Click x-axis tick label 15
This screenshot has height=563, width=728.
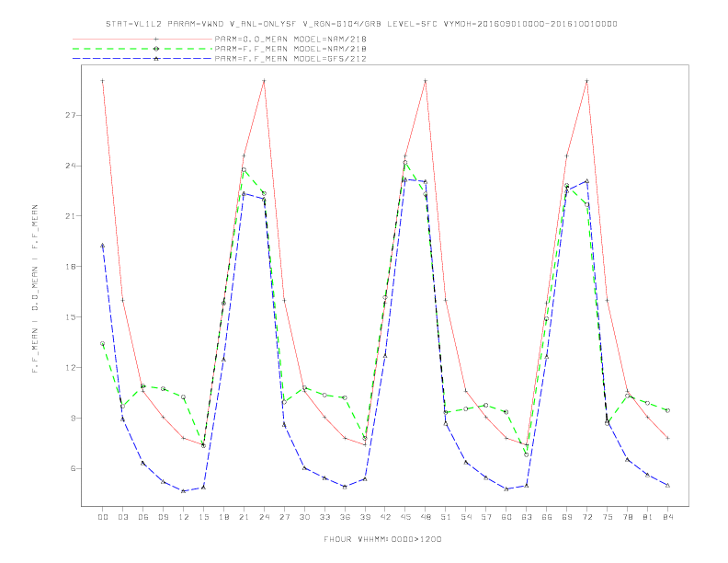click(x=203, y=517)
